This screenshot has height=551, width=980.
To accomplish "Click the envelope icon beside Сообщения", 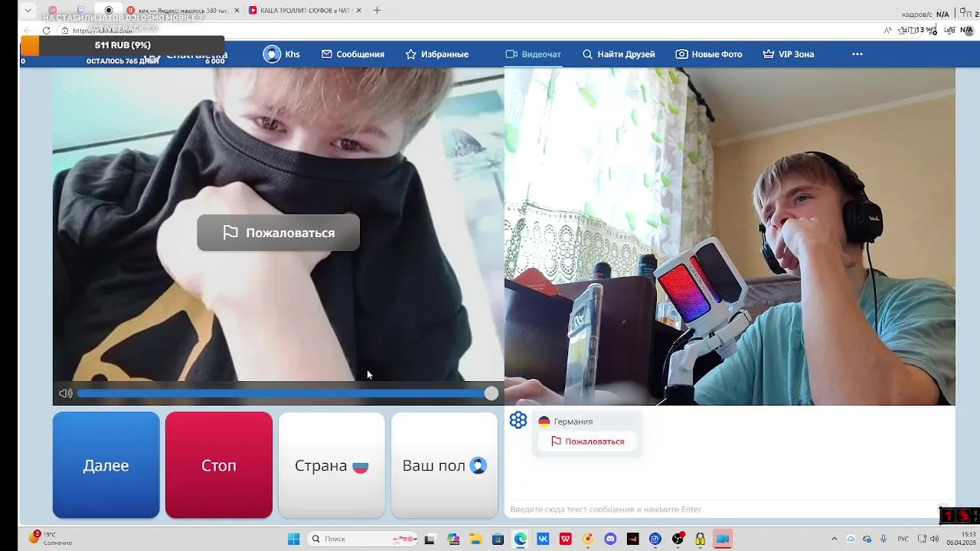I will point(327,54).
